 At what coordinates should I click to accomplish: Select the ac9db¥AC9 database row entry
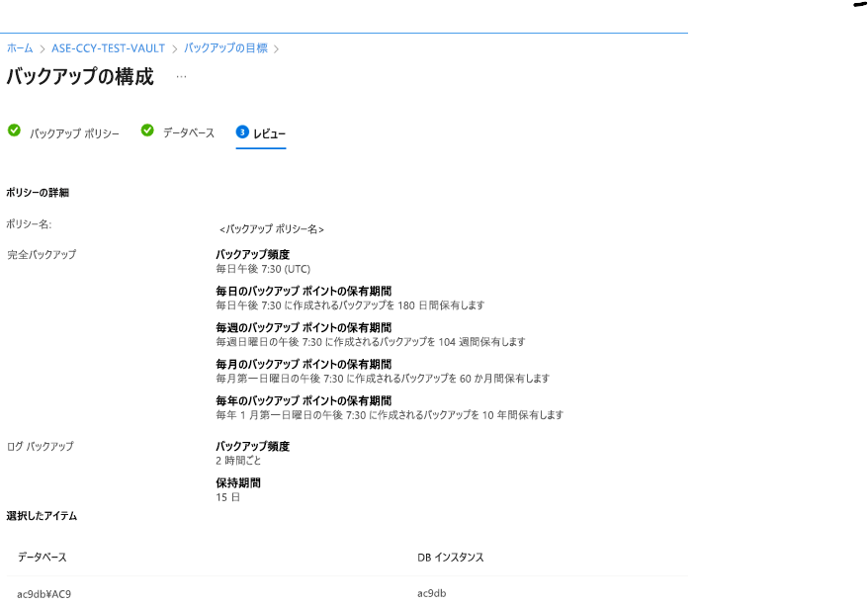[44, 594]
